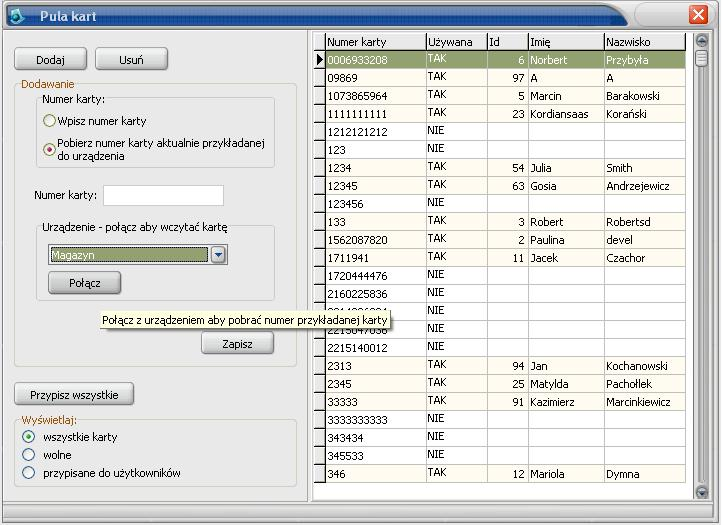Click the name Matylda in the list
The image size is (722, 525).
pos(549,384)
